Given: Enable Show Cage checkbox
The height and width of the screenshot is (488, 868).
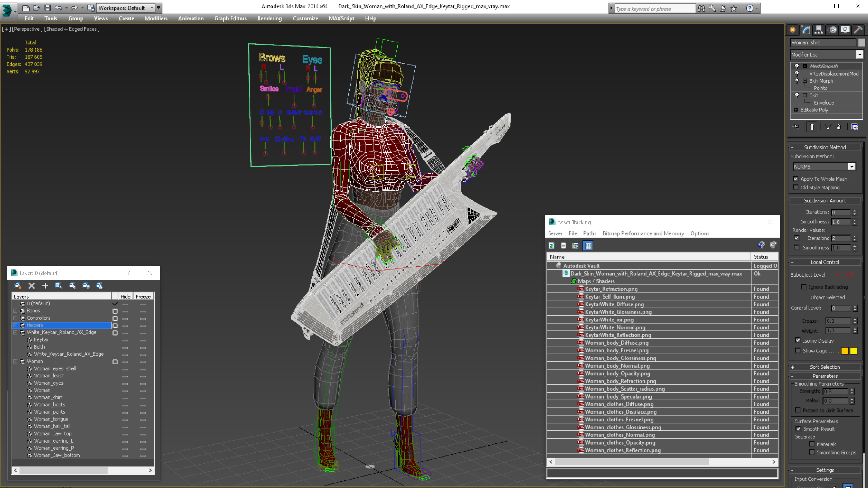Looking at the screenshot, I should [798, 351].
